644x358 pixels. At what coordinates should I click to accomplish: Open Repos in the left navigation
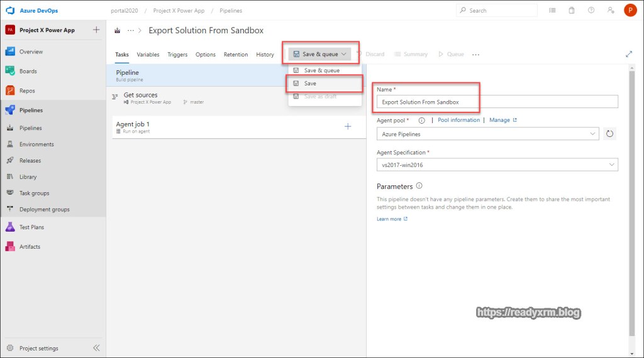click(28, 90)
